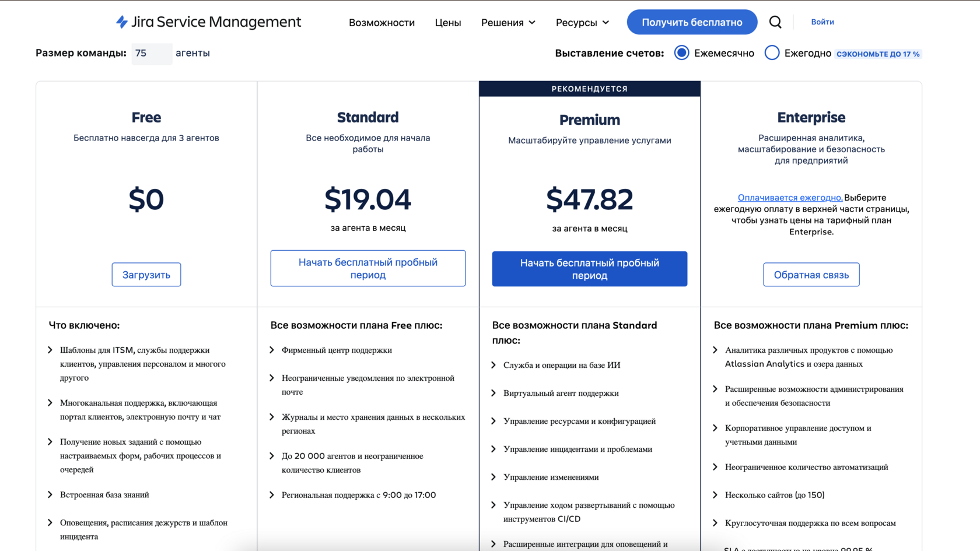Click the Enterprise plan heading
This screenshot has height=551, width=980.
pyautogui.click(x=811, y=117)
